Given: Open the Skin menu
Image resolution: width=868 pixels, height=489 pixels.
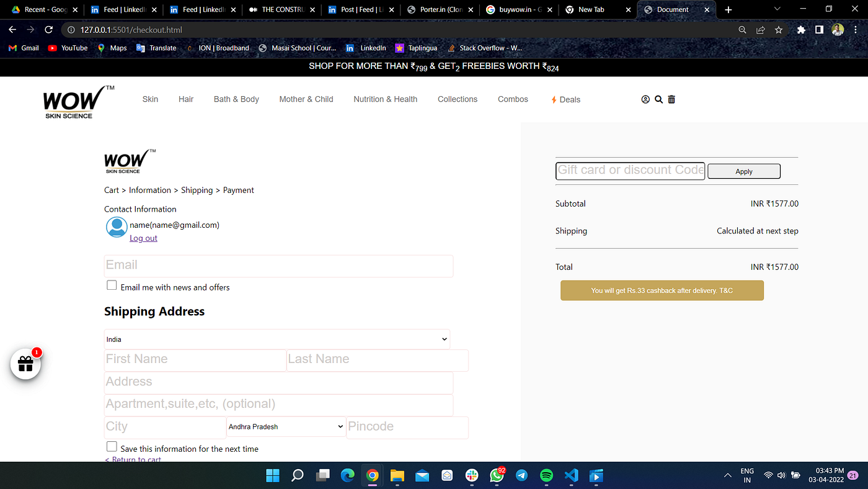Looking at the screenshot, I should coord(150,99).
